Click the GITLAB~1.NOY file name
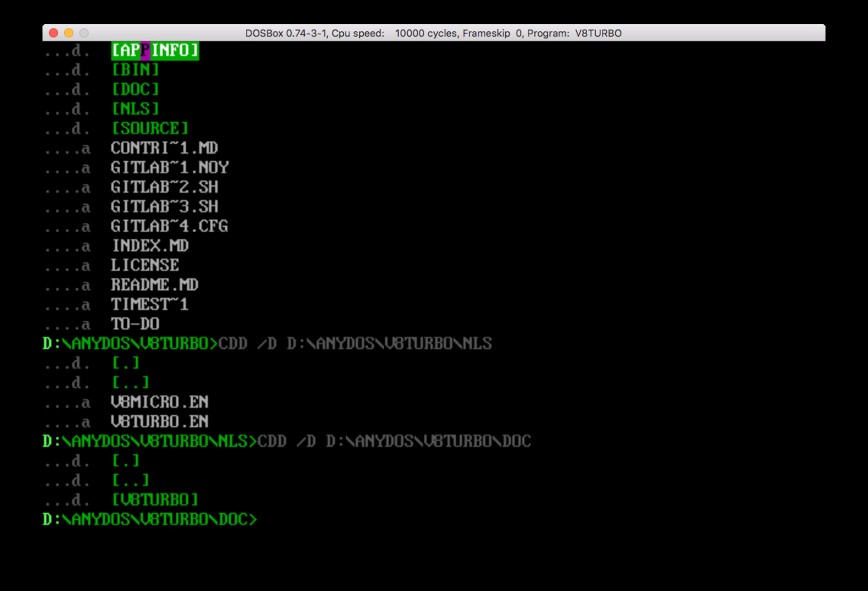 [170, 168]
